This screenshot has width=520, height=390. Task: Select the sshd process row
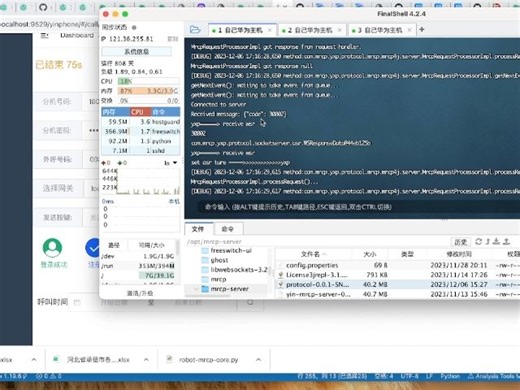pyautogui.click(x=141, y=151)
